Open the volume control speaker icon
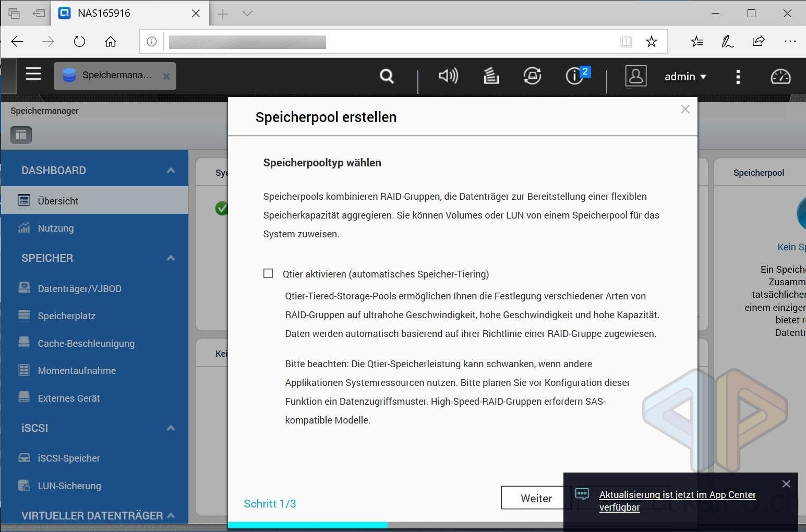 click(448, 76)
